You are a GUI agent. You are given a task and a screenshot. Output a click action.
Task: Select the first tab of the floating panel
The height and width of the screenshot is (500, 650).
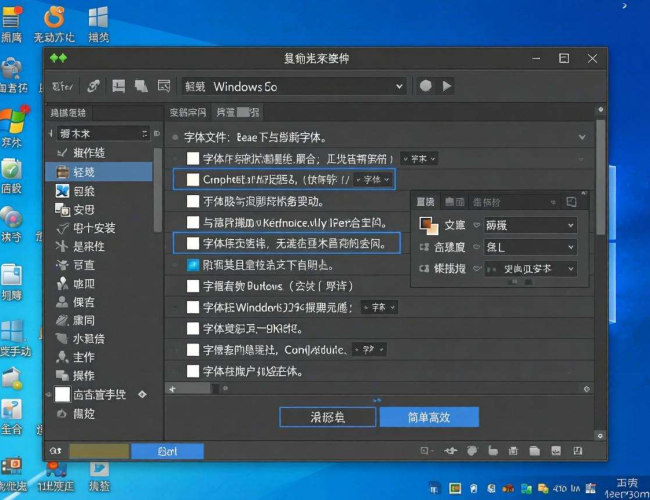coord(425,202)
